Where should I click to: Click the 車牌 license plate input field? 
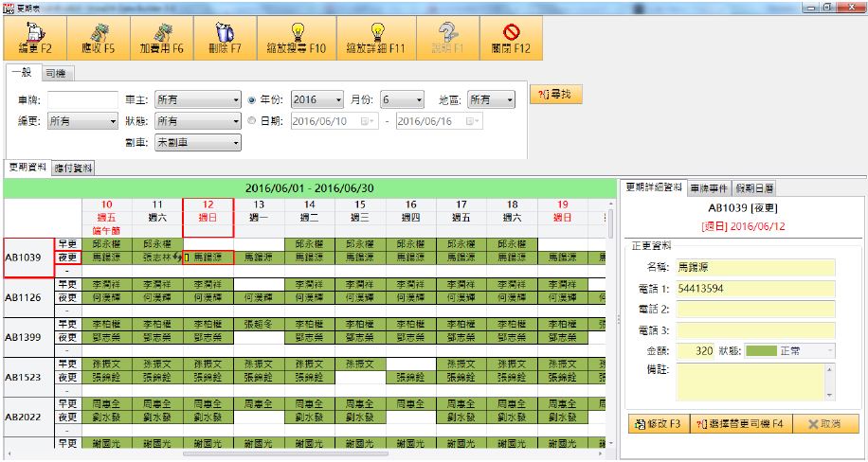[x=82, y=99]
